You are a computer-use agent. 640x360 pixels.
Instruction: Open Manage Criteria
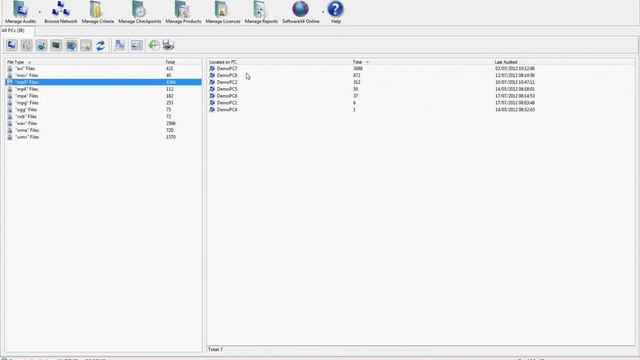click(98, 12)
